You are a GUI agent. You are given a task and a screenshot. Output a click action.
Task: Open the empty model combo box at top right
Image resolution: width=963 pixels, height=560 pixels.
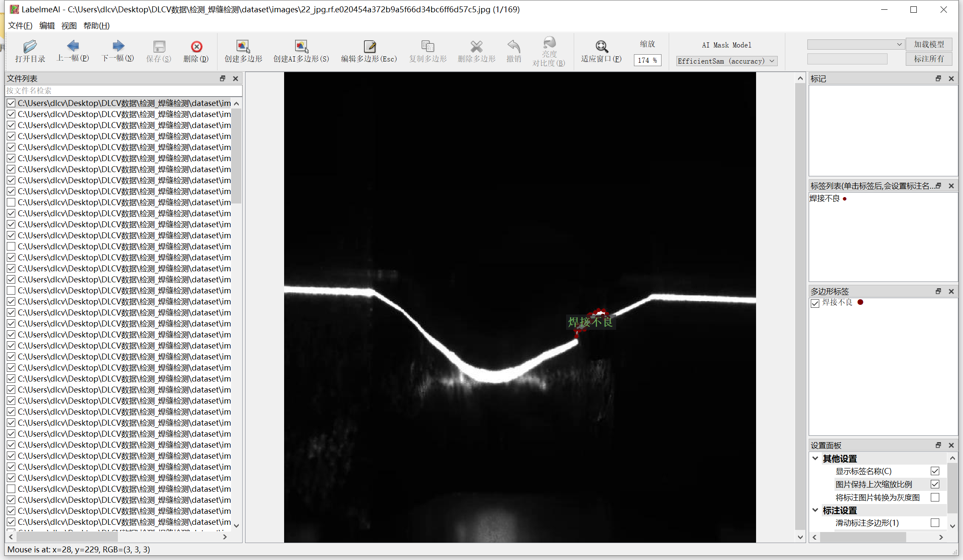tap(855, 45)
